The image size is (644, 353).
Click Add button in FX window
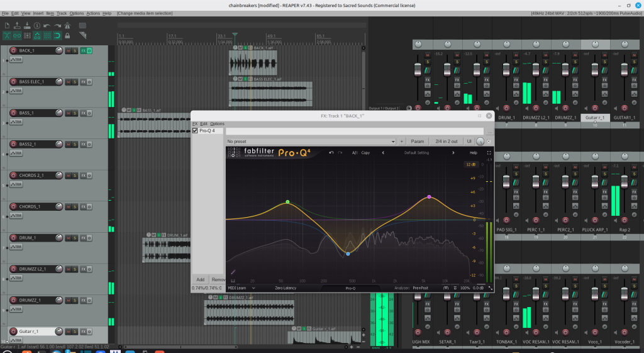tap(201, 279)
